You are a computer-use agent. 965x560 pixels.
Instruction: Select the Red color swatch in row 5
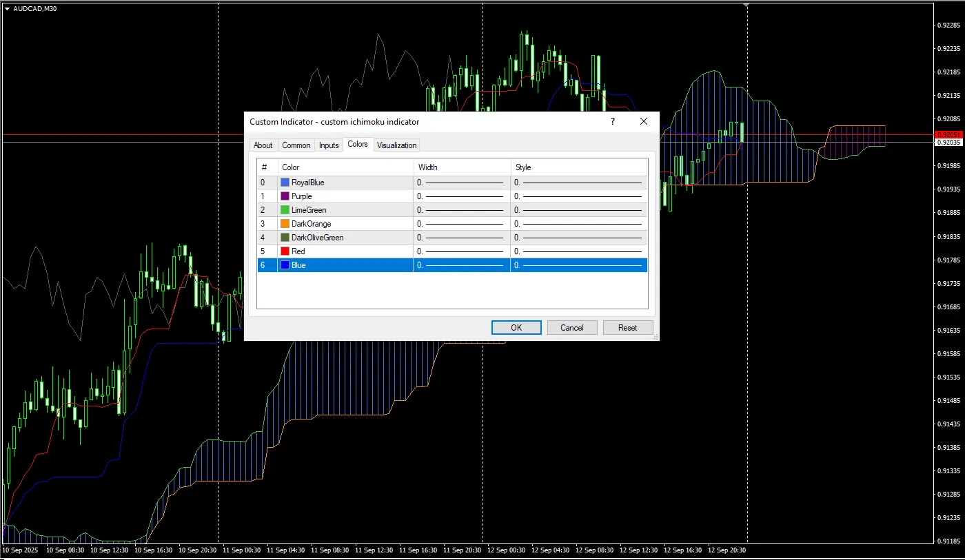coord(285,251)
